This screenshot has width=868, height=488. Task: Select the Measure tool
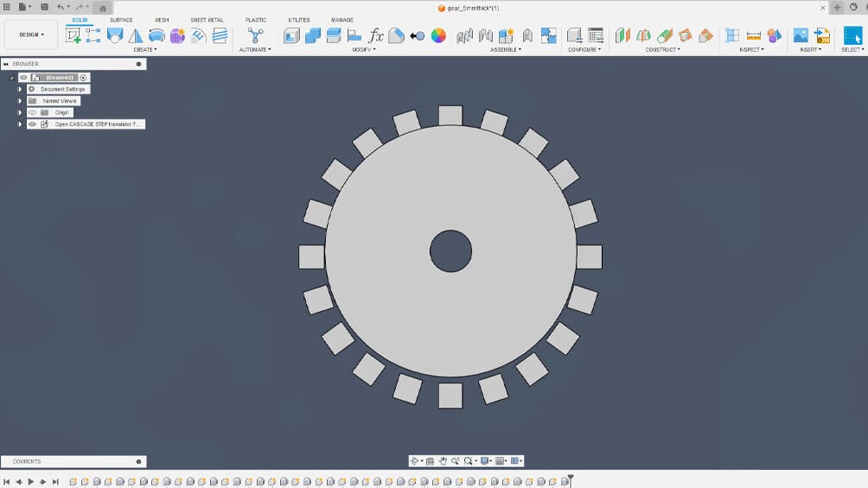click(753, 35)
